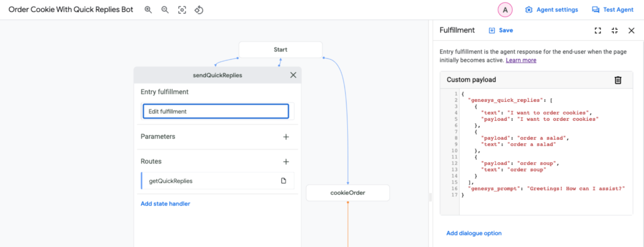Add a new parameter with the plus icon

coord(286,137)
